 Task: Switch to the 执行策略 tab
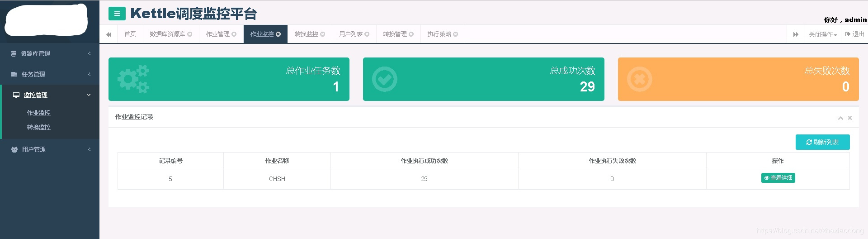(439, 34)
